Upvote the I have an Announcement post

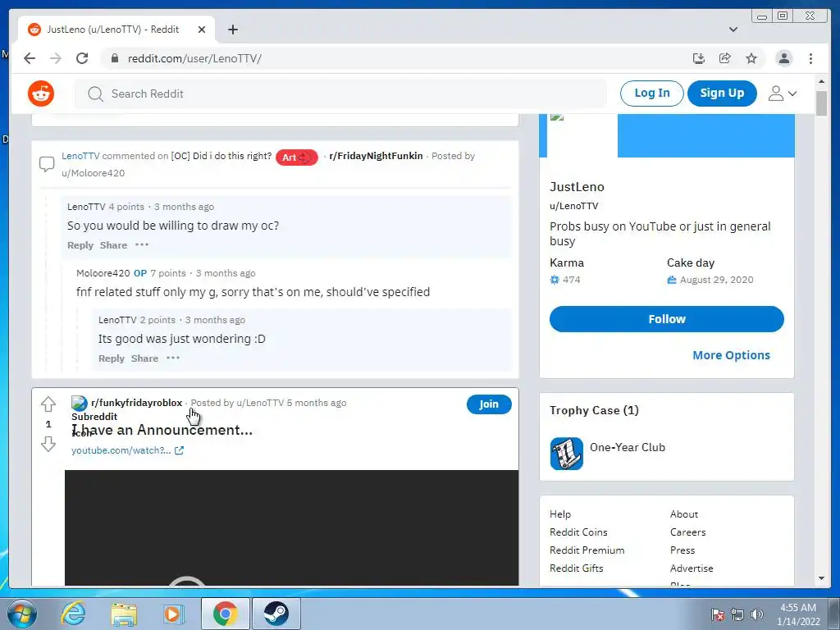pos(48,404)
